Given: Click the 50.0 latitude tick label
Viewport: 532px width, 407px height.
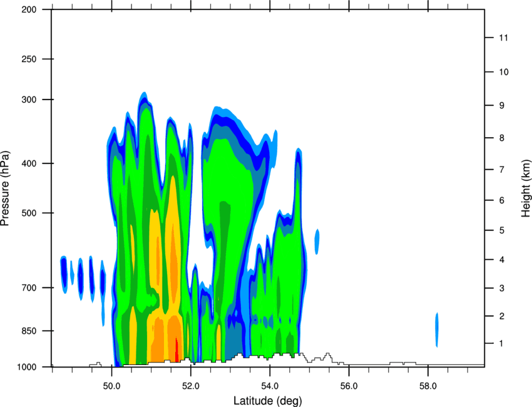Looking at the screenshot, I should pyautogui.click(x=111, y=386).
